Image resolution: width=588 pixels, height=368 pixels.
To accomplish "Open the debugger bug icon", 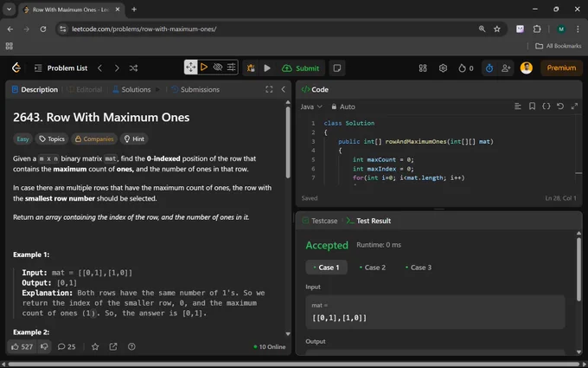I will click(x=251, y=68).
